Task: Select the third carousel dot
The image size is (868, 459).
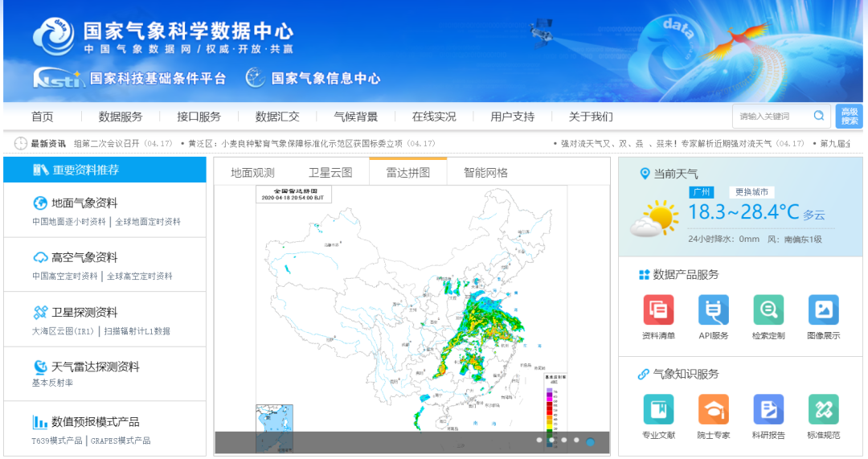Action: 564,441
